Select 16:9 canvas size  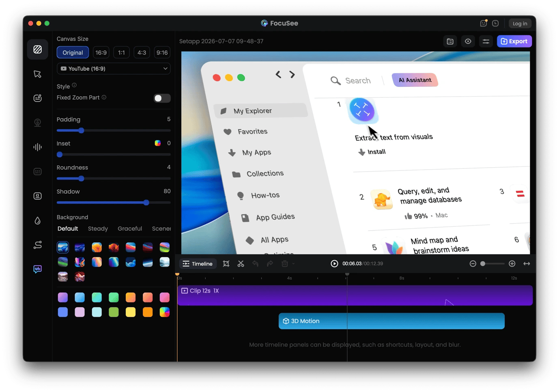[101, 53]
